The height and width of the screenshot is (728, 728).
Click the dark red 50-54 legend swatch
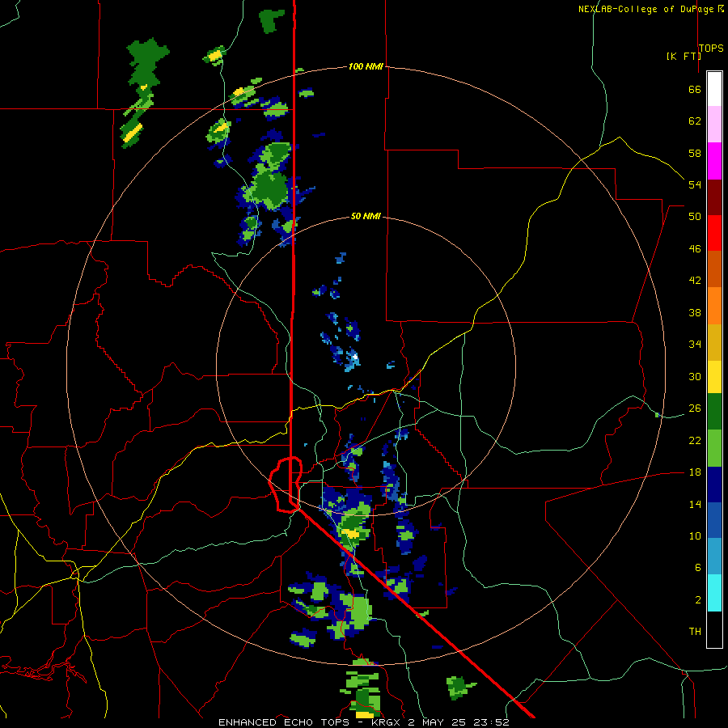click(x=714, y=197)
